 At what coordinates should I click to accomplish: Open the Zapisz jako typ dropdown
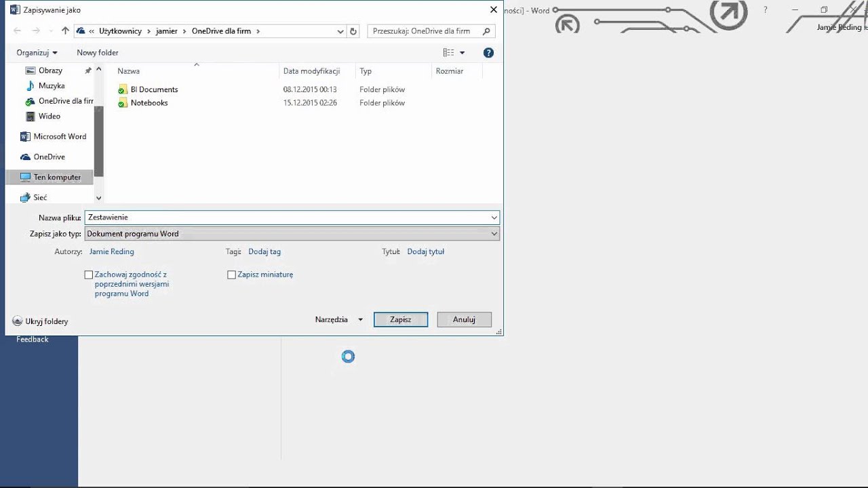(292, 234)
